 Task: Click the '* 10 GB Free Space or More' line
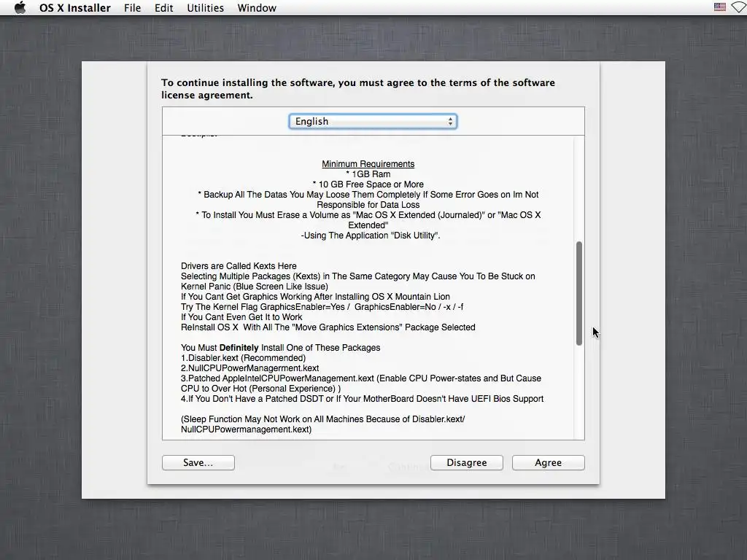[x=368, y=184]
